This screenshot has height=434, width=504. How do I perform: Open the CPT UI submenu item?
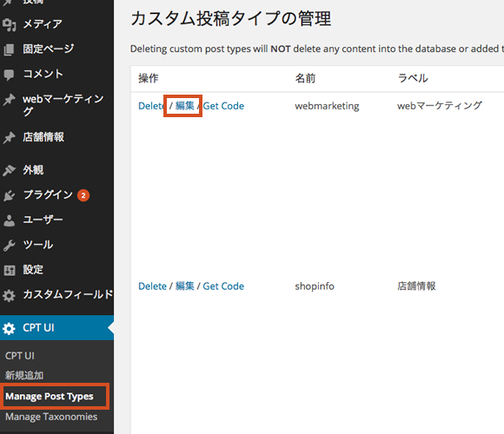click(20, 356)
